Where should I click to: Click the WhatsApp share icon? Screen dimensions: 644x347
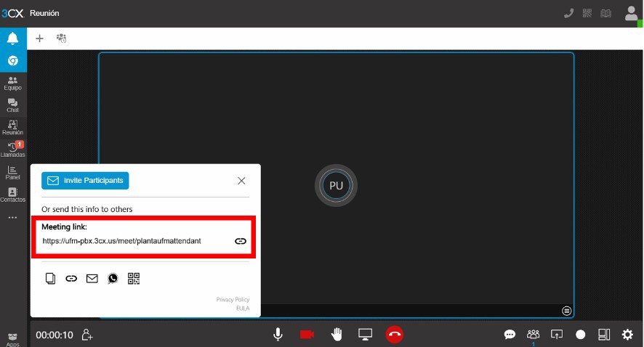coord(113,278)
